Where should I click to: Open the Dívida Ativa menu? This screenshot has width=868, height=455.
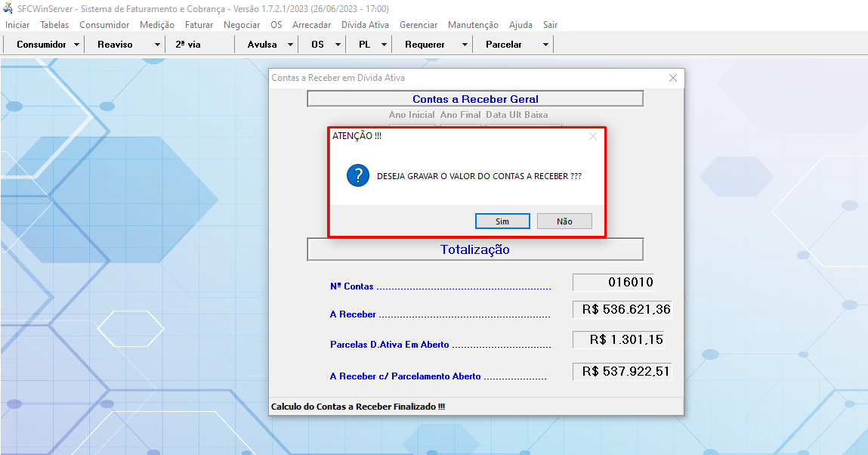[365, 25]
